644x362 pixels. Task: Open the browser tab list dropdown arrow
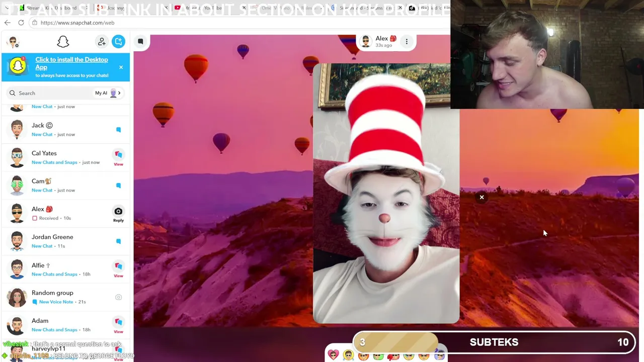point(6,8)
